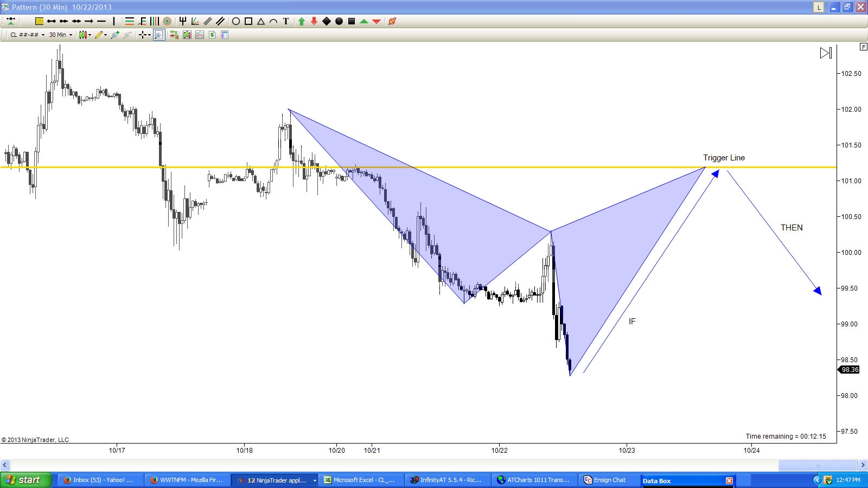
Task: Select the Fibonacci retracements tool
Action: [130, 21]
